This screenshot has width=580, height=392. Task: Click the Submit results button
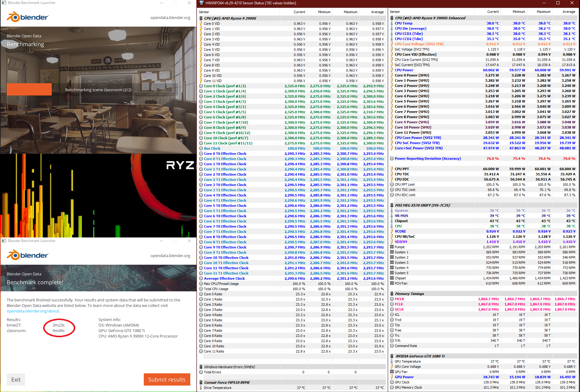coord(167,379)
